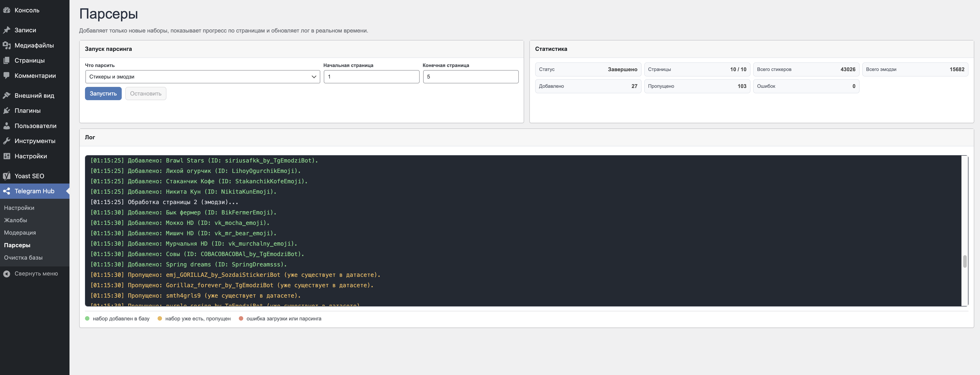Click the pin icon next to Записи
980x375 pixels.
point(6,30)
